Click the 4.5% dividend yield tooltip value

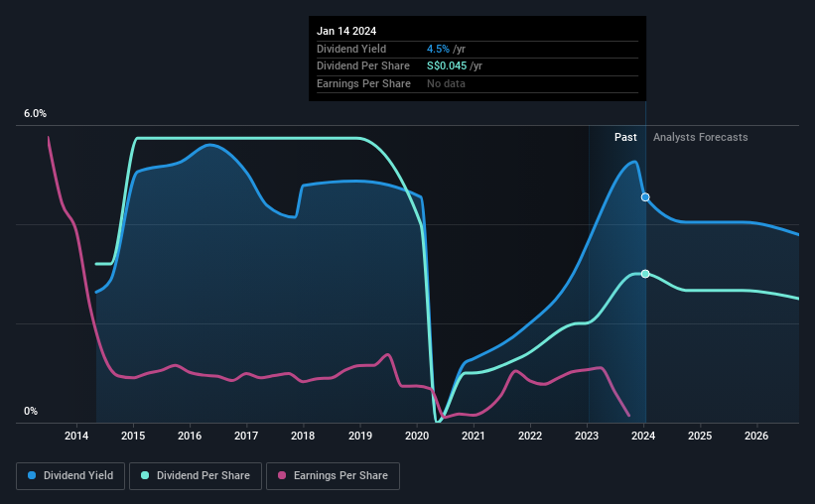pyautogui.click(x=438, y=49)
